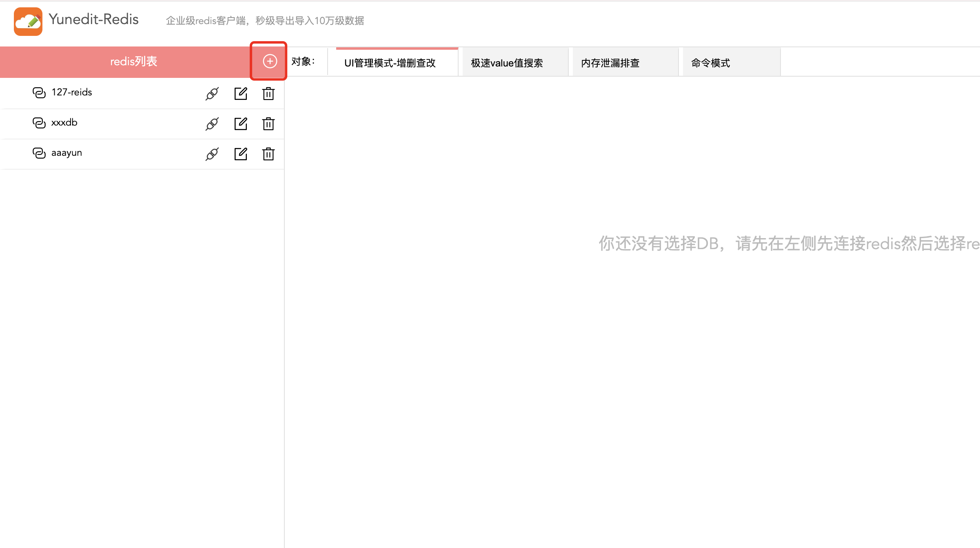Select the xxxdb list entry
Viewport: 980px width, 548px height.
point(64,123)
